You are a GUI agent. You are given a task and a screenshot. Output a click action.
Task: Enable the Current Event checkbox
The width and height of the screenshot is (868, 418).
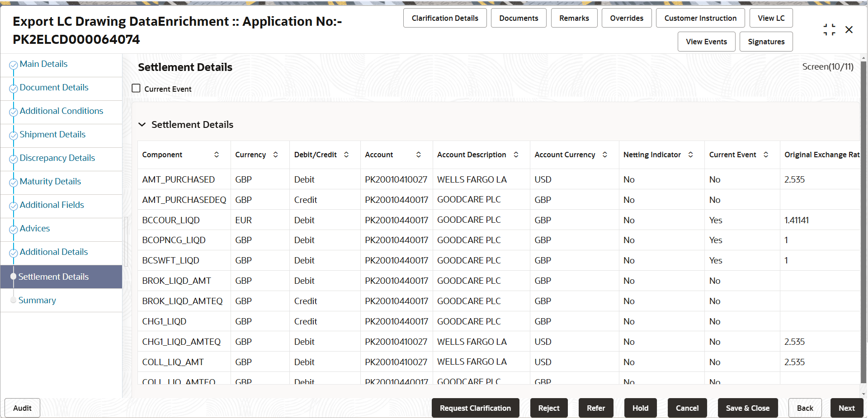pyautogui.click(x=136, y=88)
